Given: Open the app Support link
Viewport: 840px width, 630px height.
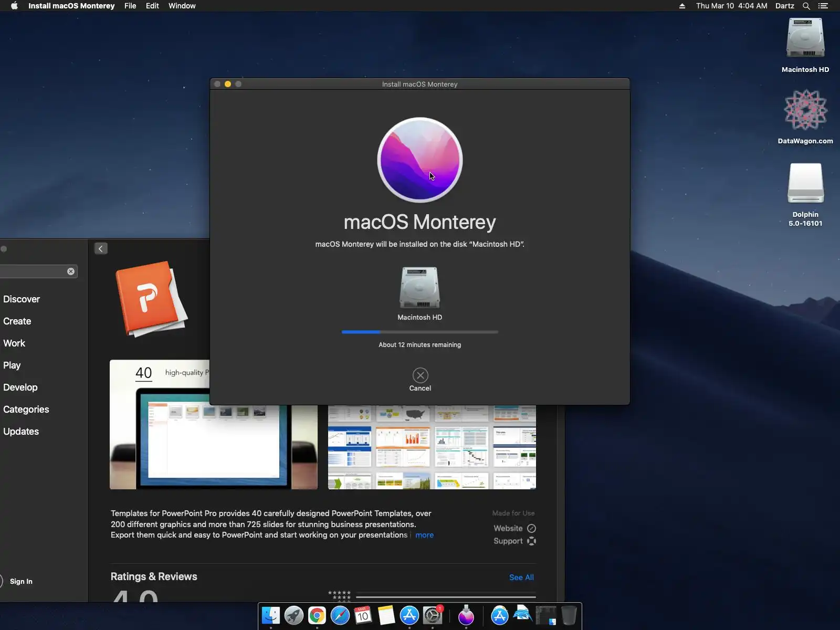Looking at the screenshot, I should tap(514, 541).
